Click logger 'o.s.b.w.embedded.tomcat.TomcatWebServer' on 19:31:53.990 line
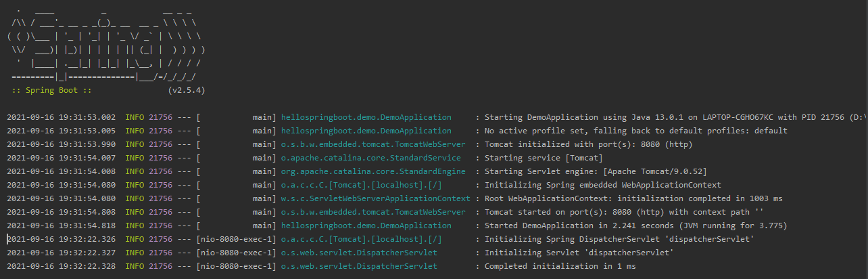The image size is (868, 279). click(x=373, y=144)
